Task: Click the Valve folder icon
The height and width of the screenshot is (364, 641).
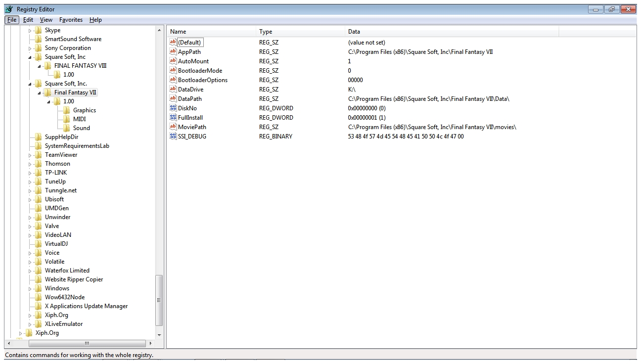Action: [x=39, y=226]
